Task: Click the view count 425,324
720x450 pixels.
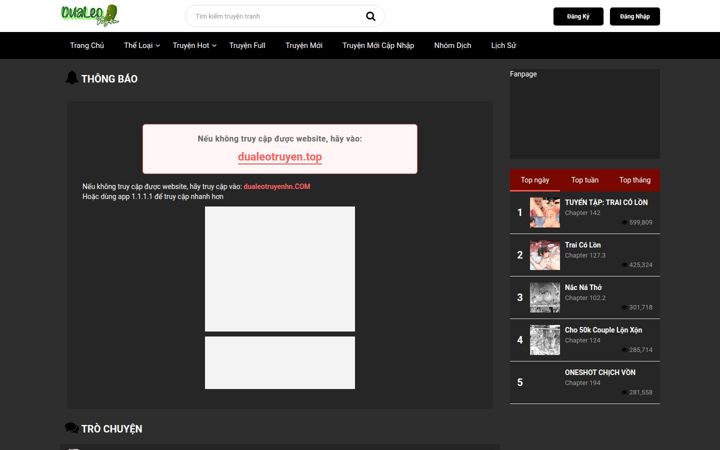Action: tap(640, 265)
